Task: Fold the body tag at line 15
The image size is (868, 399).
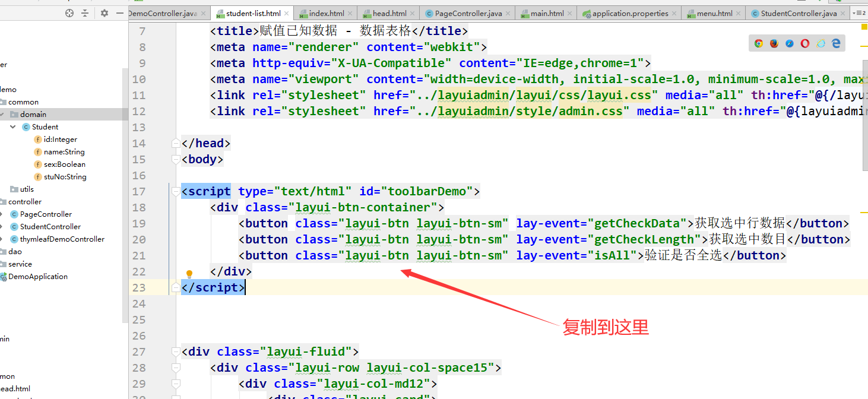Action: click(175, 160)
